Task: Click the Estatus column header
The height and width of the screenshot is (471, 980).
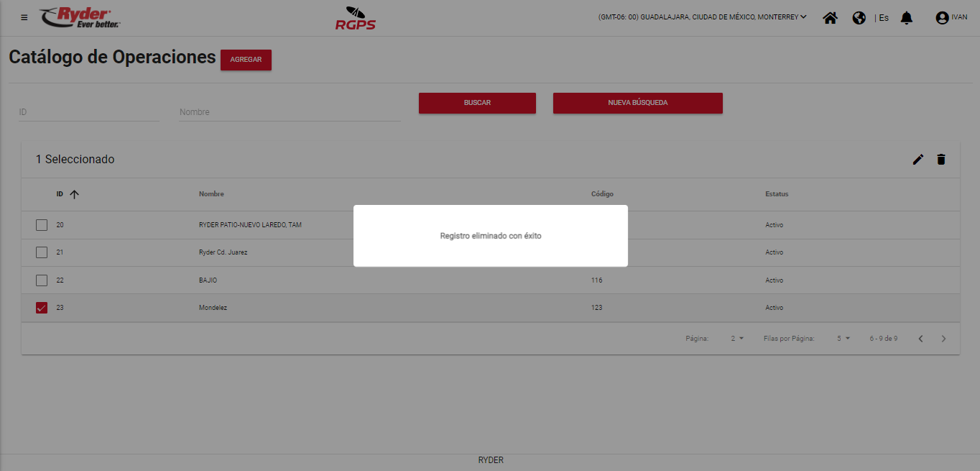Action: pyautogui.click(x=777, y=194)
